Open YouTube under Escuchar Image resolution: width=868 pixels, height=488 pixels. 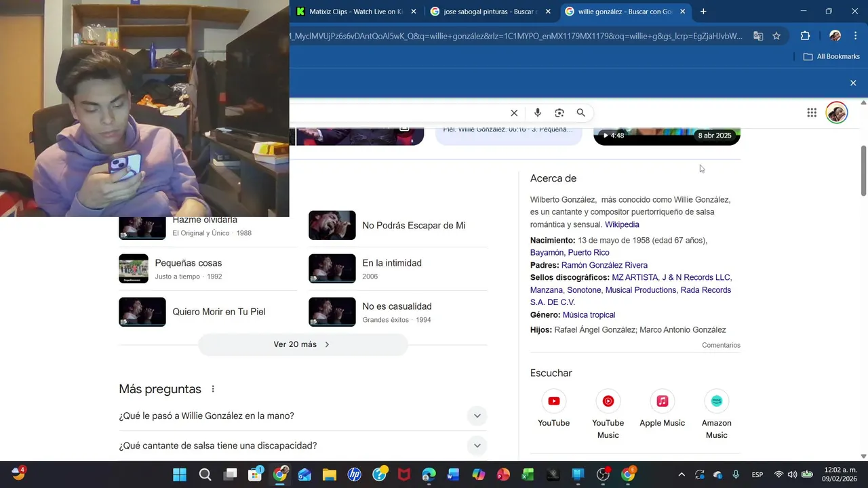click(553, 409)
